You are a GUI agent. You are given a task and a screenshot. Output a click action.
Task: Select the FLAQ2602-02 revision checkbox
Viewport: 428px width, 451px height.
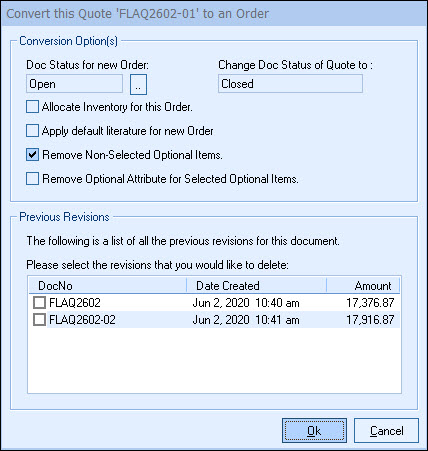tap(39, 320)
